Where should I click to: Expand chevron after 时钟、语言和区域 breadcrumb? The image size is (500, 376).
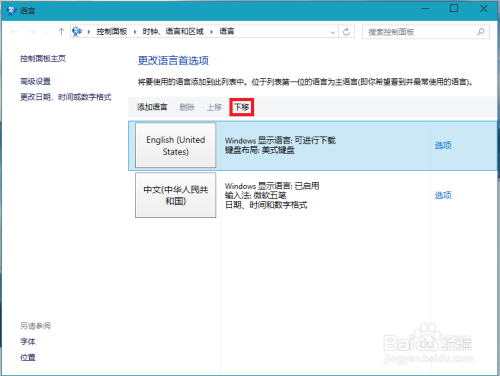(211, 32)
